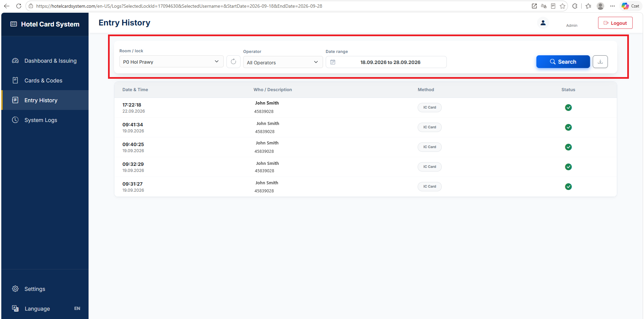
Task: Click the blue Search button
Action: (x=563, y=62)
